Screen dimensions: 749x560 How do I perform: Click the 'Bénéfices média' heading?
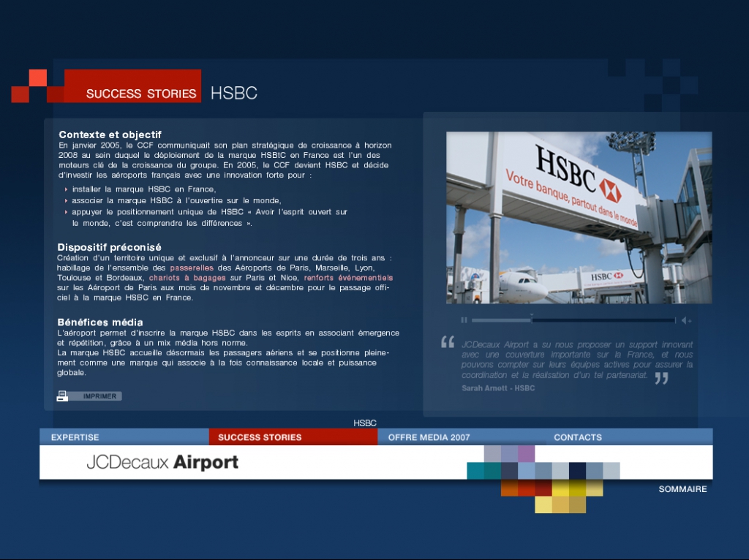point(99,322)
